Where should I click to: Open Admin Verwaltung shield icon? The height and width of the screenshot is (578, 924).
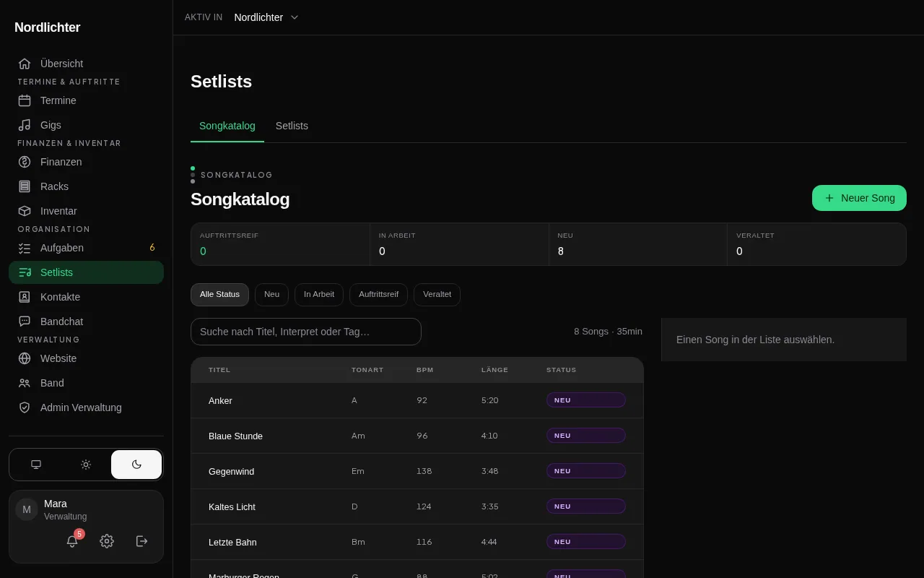(25, 407)
